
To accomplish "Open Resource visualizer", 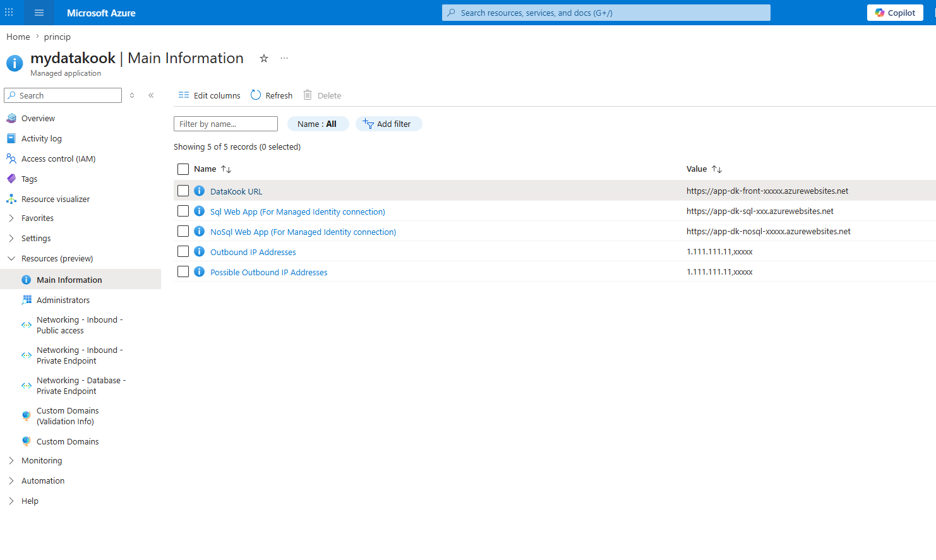I will [56, 199].
